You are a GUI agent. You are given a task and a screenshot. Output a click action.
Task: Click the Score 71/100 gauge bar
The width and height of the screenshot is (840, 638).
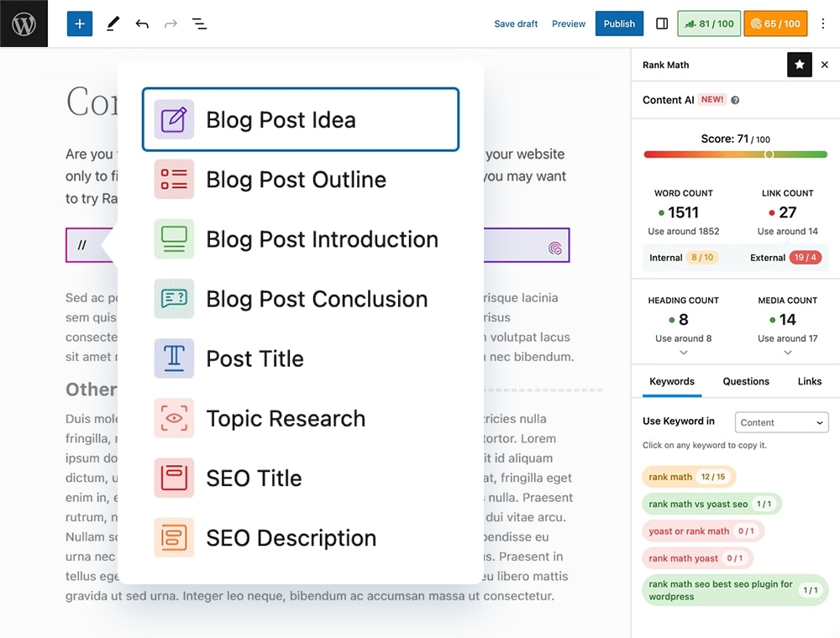coord(735,154)
